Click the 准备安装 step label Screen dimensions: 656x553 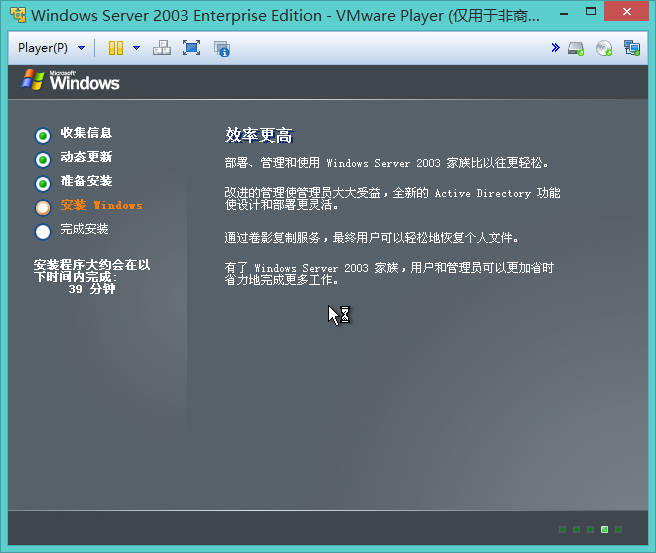86,181
